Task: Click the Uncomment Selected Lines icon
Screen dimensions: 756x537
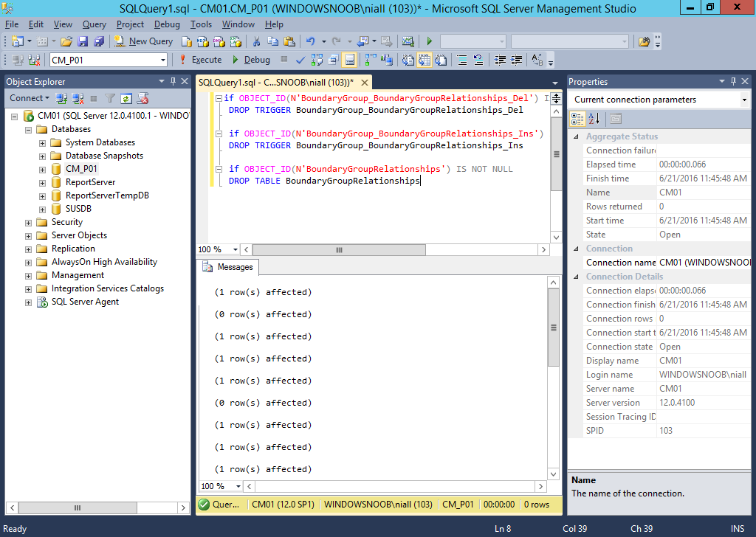Action: tap(478, 60)
